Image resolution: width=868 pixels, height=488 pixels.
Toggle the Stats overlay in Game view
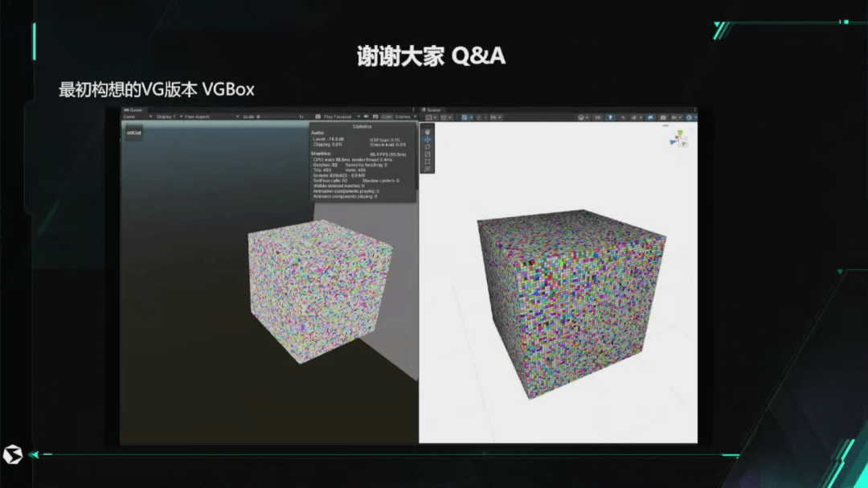coord(387,117)
